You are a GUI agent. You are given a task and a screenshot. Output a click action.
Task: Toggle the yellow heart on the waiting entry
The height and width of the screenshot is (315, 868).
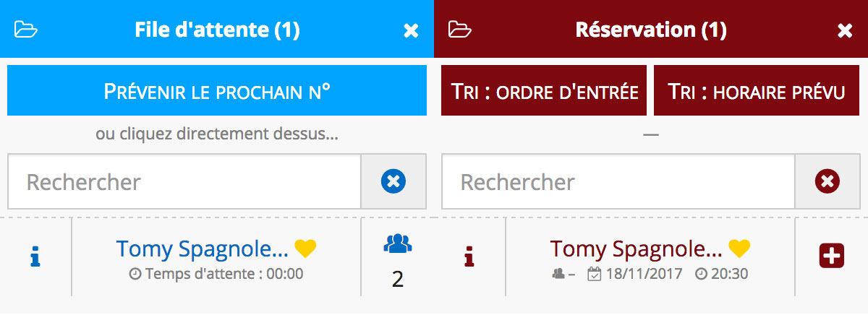tap(305, 249)
